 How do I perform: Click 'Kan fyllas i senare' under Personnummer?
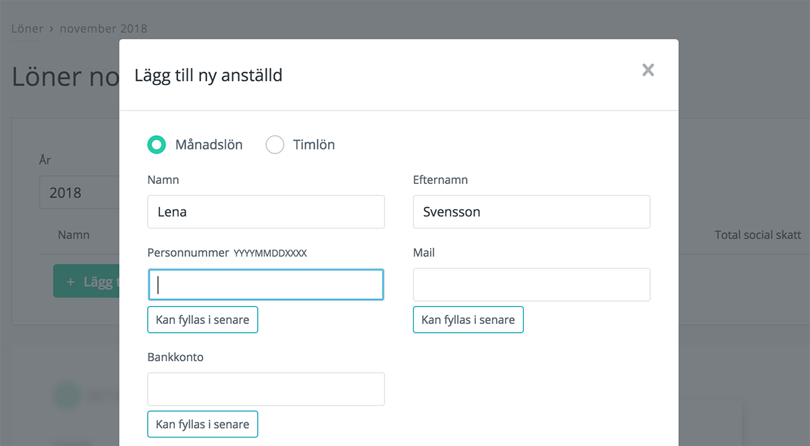coord(202,320)
